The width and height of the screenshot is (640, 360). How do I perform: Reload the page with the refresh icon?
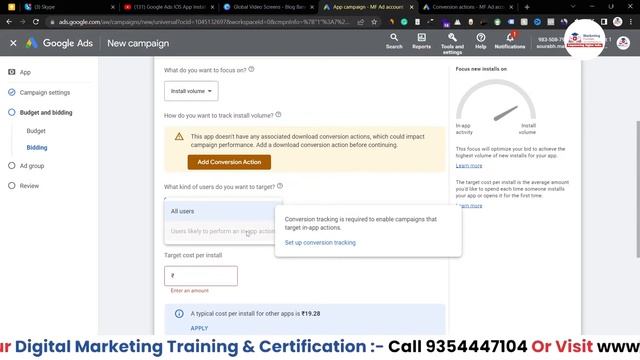pyautogui.click(x=36, y=22)
